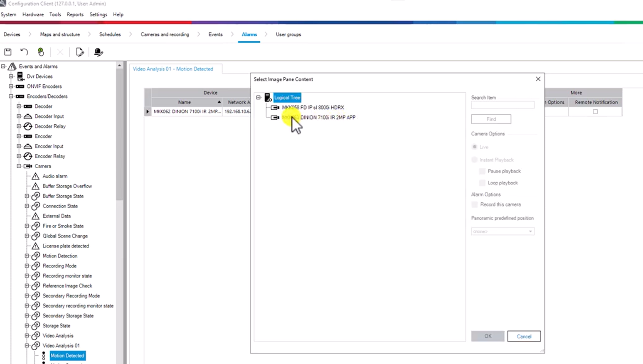Enable the Loop playback option
643x364 pixels.
click(x=482, y=182)
